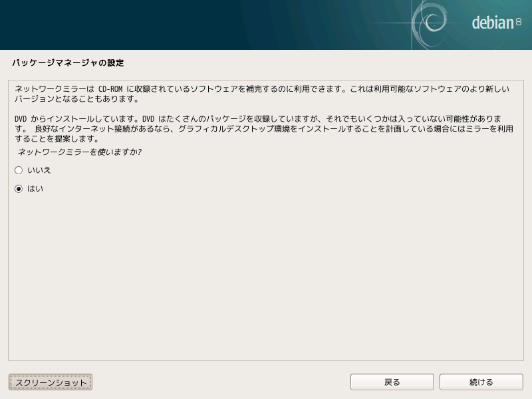Click the empty area of the options panel
The width and height of the screenshot is (532, 399).
pos(266,279)
